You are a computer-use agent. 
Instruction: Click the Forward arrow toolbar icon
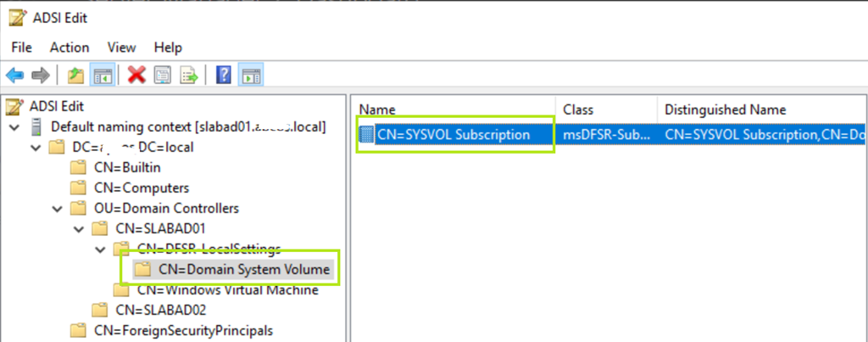click(x=39, y=76)
